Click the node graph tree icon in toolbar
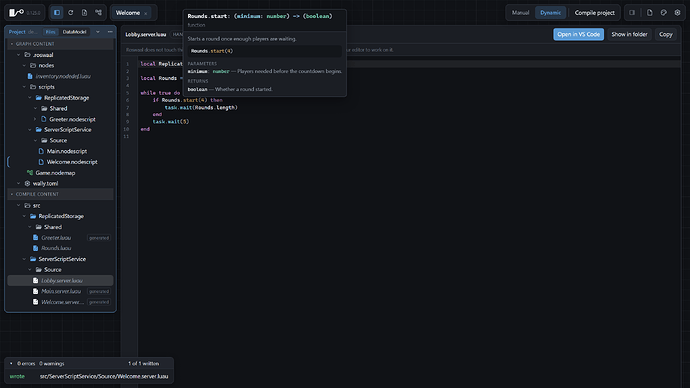The height and width of the screenshot is (388, 690). click(98, 13)
